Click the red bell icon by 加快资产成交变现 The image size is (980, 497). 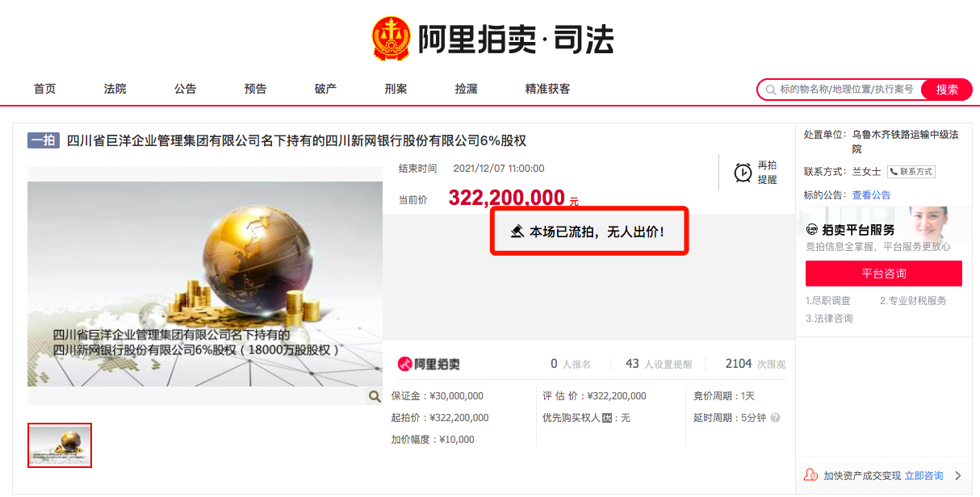(x=810, y=475)
